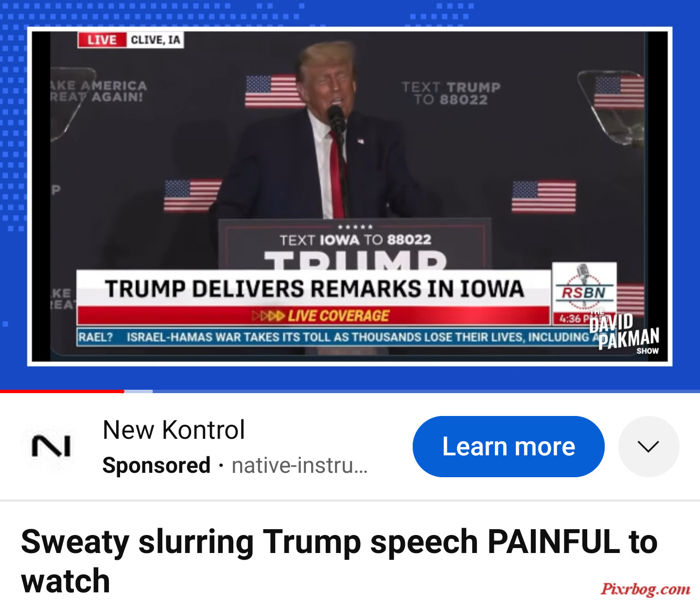
Task: Click the Israel-Hamas news ticker
Action: click(x=335, y=337)
